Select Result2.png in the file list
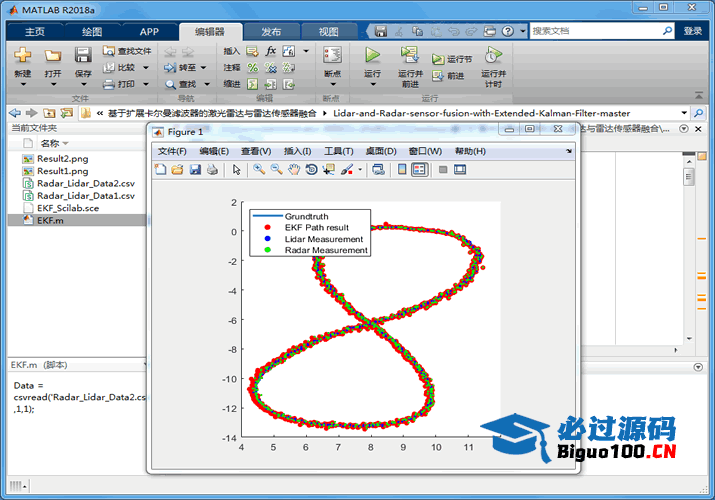 point(62,159)
